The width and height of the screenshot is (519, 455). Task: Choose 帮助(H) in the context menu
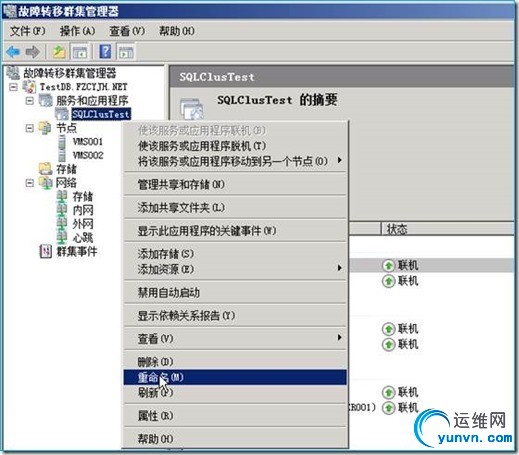[x=235, y=439]
